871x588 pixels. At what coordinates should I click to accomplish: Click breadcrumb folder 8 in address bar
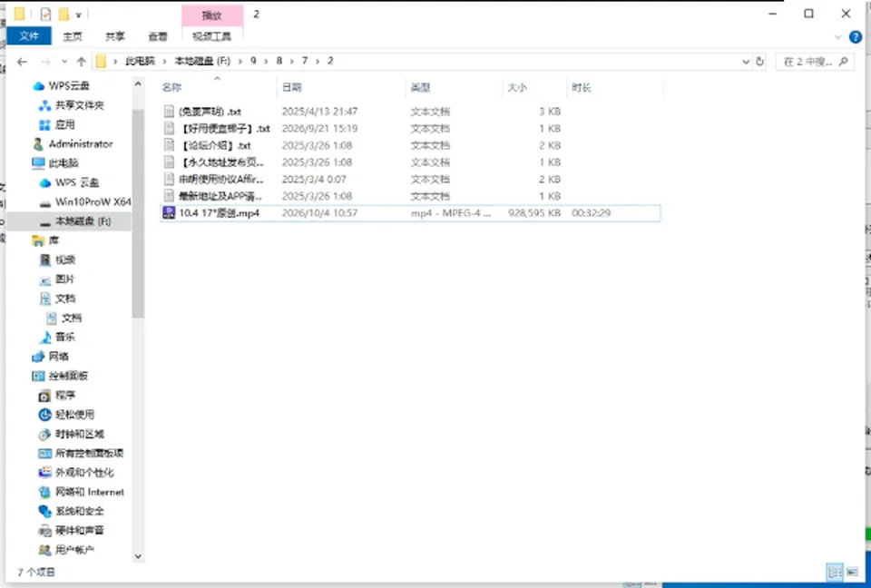tap(279, 61)
